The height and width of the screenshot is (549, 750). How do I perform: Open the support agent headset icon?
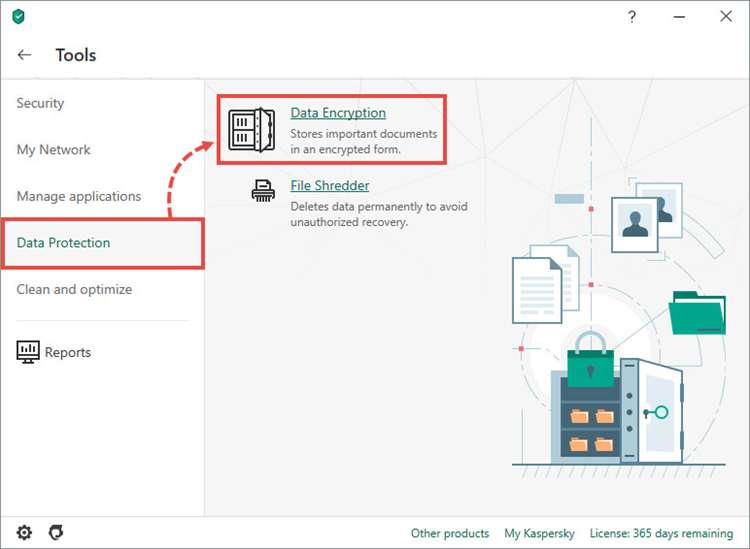click(x=56, y=532)
